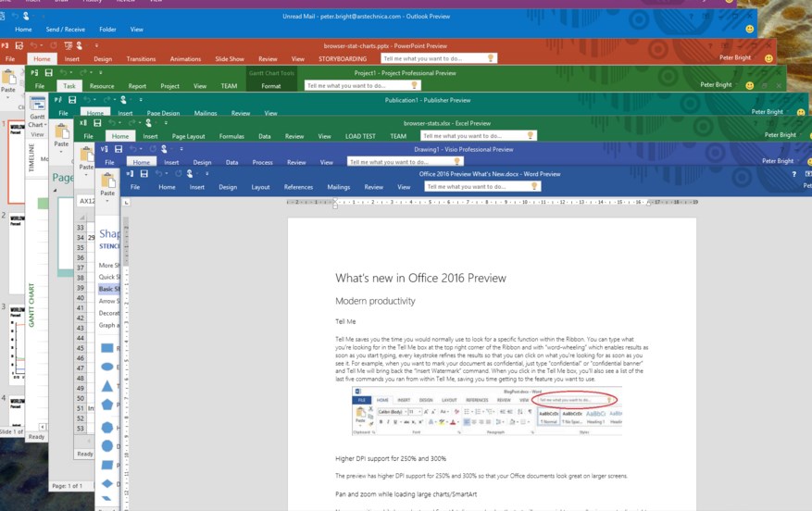The height and width of the screenshot is (511, 812).
Task: Switch to the Layout tab in Word
Action: [260, 187]
